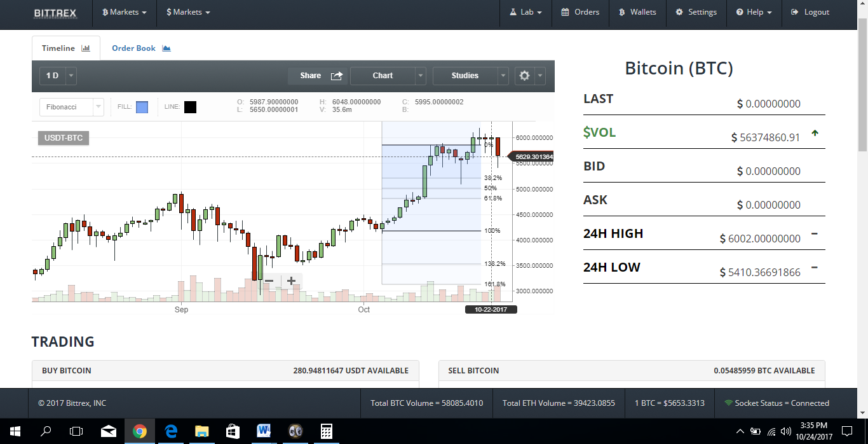Click the SELL BITCOIN panel header
The width and height of the screenshot is (868, 444).
pyautogui.click(x=632, y=370)
